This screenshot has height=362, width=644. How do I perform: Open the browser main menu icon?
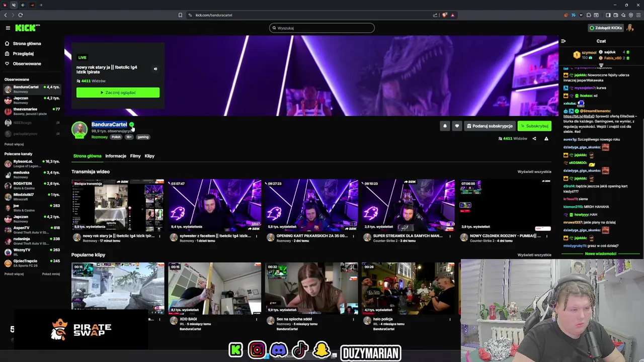pyautogui.click(x=638, y=15)
